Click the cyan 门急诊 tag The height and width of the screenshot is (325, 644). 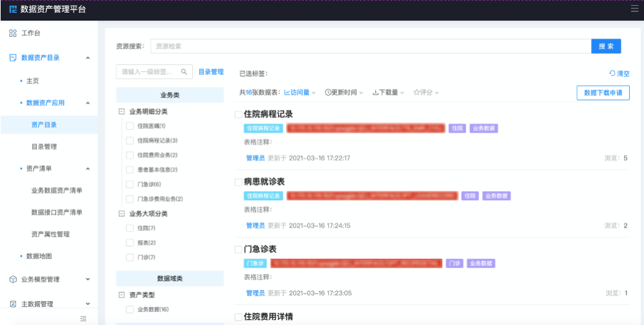(x=255, y=263)
